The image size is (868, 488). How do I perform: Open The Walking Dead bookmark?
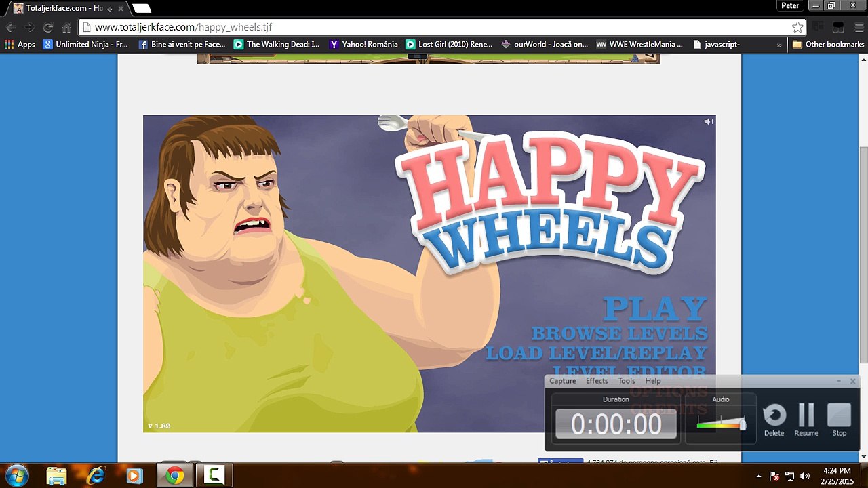tap(277, 44)
